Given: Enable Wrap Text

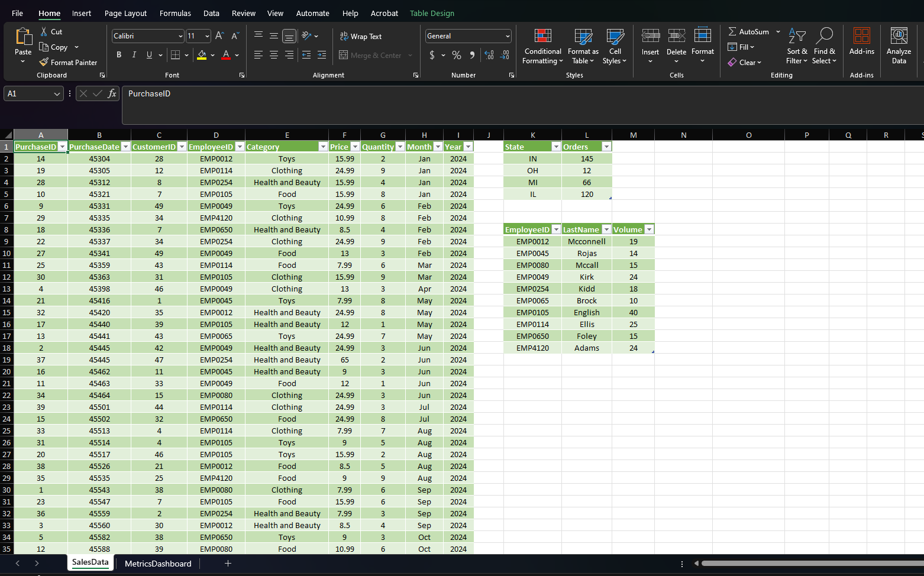Looking at the screenshot, I should (x=361, y=36).
